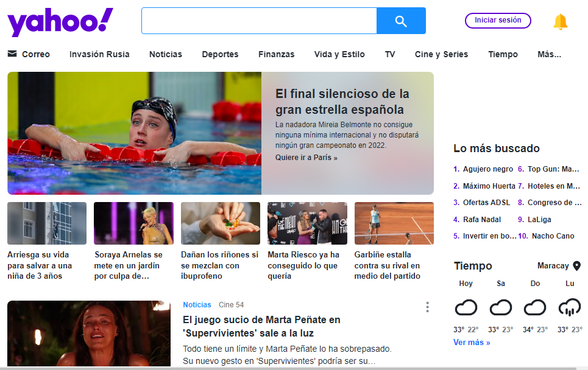This screenshot has height=370, width=588.
Task: Click trending search LaLiga
Action: point(539,220)
